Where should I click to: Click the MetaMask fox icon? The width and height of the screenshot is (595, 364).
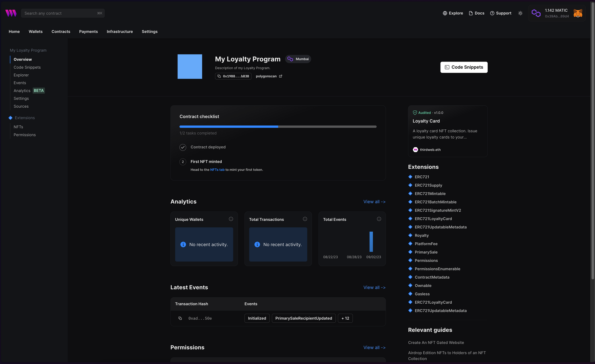pyautogui.click(x=577, y=13)
